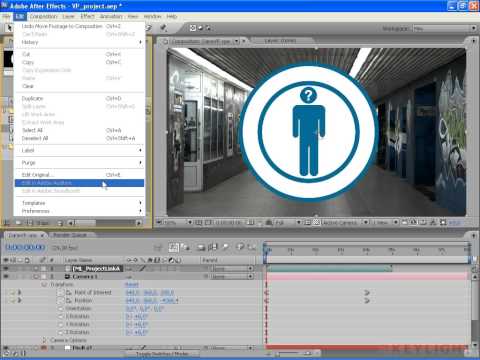480x360 pixels.
Task: Toggle the Orientation stopwatch
Action: pyautogui.click(x=61, y=308)
